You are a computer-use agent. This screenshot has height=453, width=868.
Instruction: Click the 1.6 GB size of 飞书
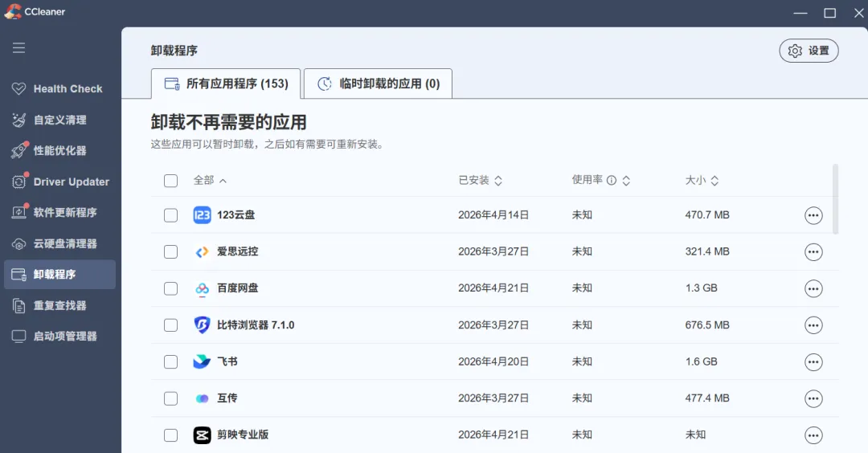701,361
